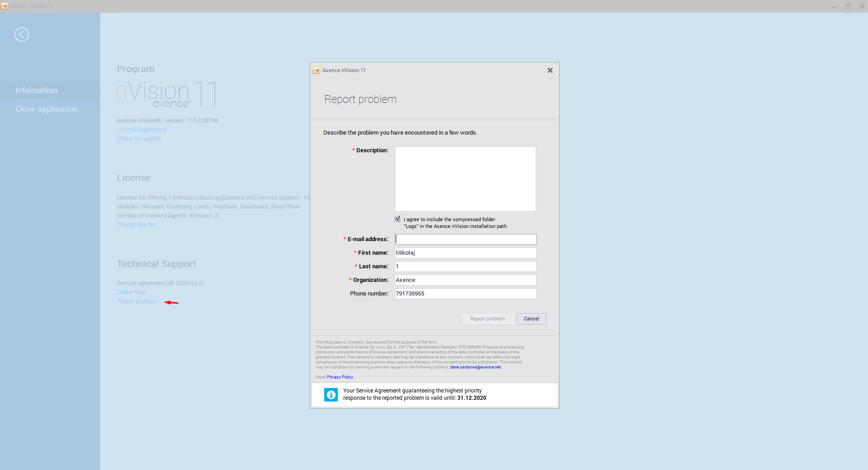Click the dane.osobowe@axence.net email link
868x470 pixels.
coord(475,367)
